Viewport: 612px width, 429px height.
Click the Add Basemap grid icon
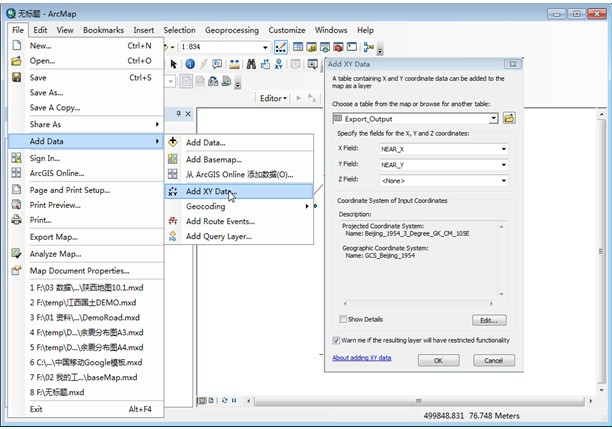click(x=173, y=159)
